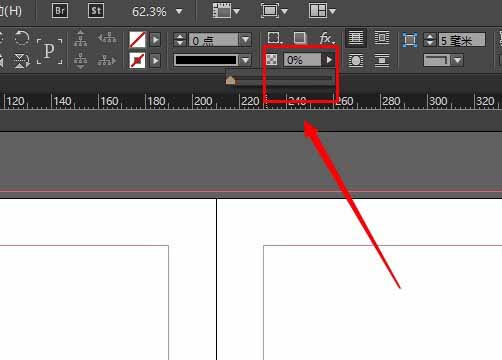Click the Fill color swatch (none)

click(137, 40)
